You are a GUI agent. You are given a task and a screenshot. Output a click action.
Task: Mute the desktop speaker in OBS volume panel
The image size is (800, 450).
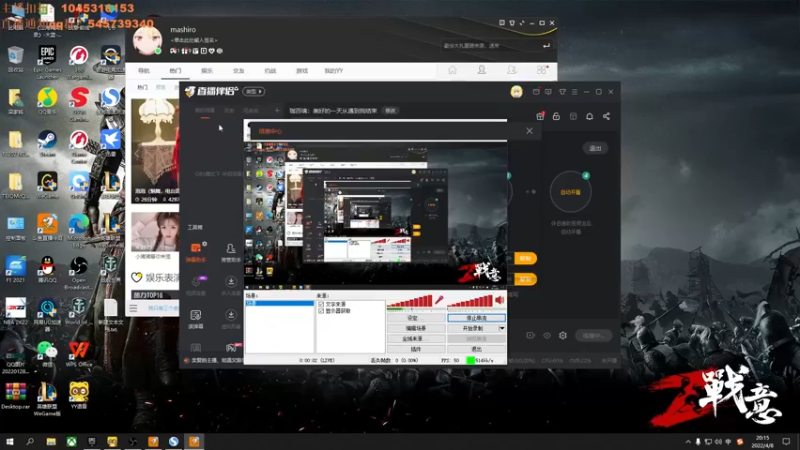(500, 300)
